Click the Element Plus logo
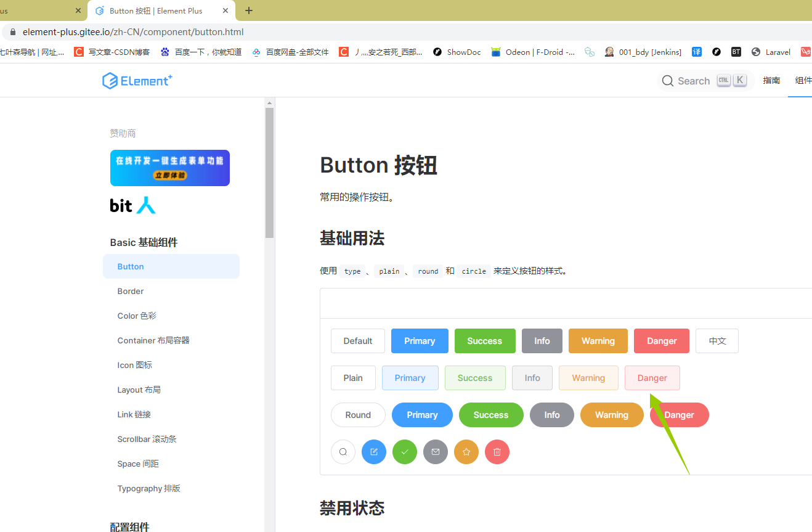Screen dimensions: 812x532 (137, 80)
